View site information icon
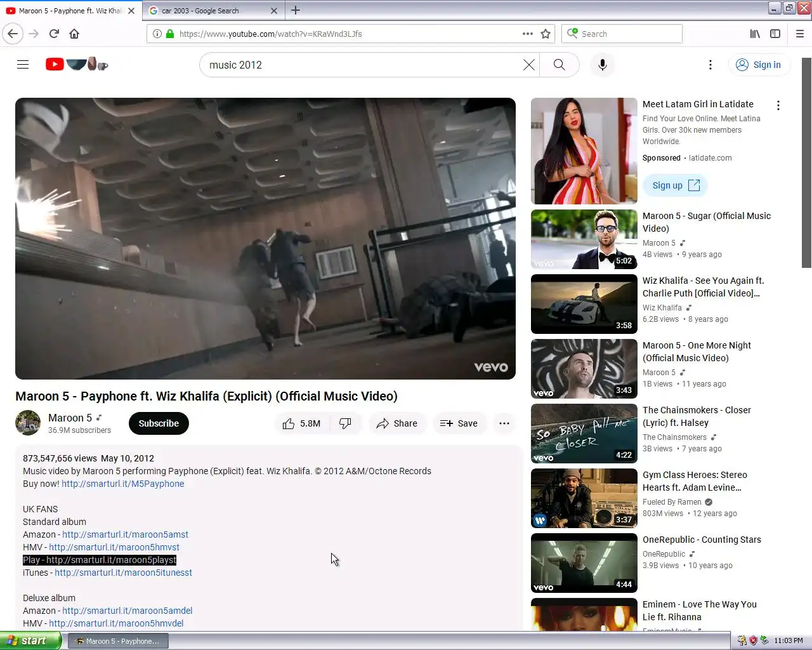The image size is (812, 650). [157, 34]
